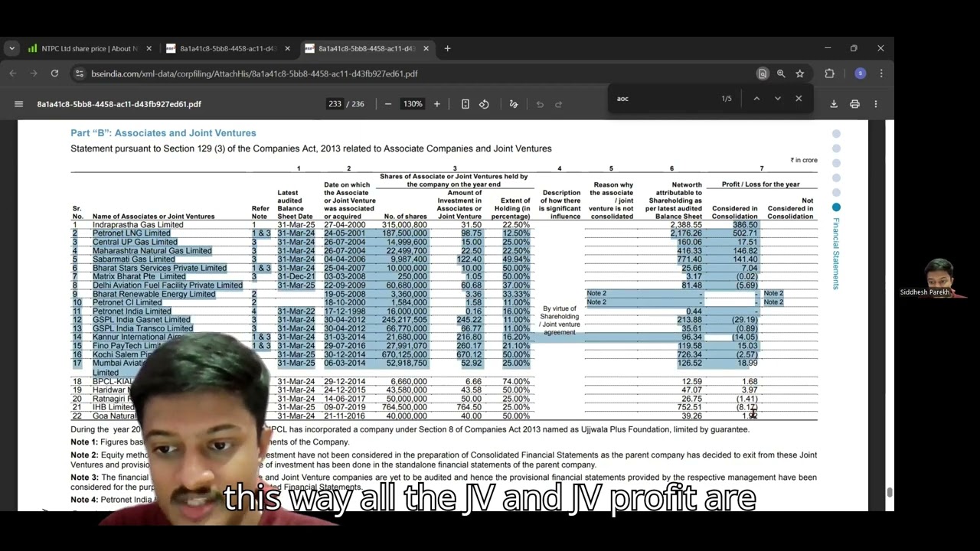Click the '2,388.55' networth value
Viewport: 980px width, 551px height.
684,225
